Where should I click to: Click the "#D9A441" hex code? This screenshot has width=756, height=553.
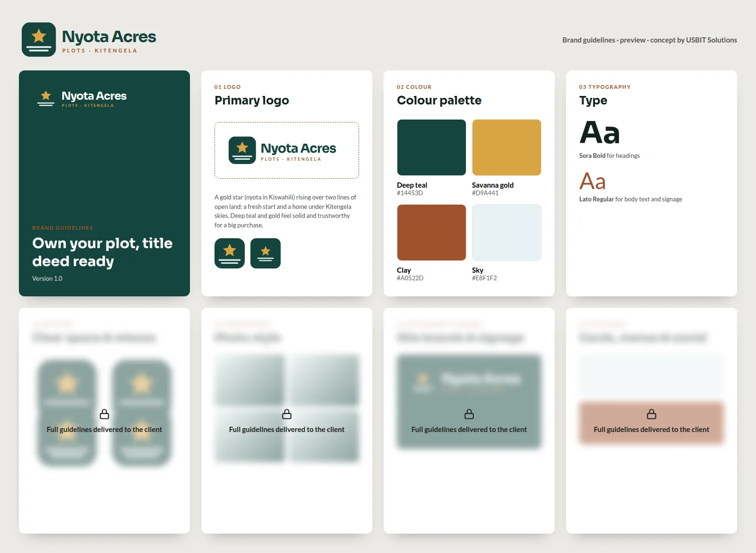pos(485,193)
